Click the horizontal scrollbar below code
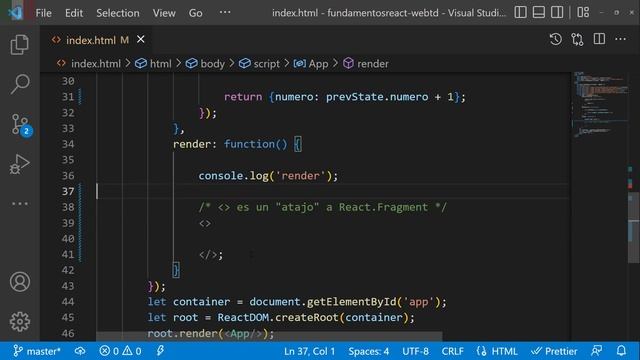 269,336
